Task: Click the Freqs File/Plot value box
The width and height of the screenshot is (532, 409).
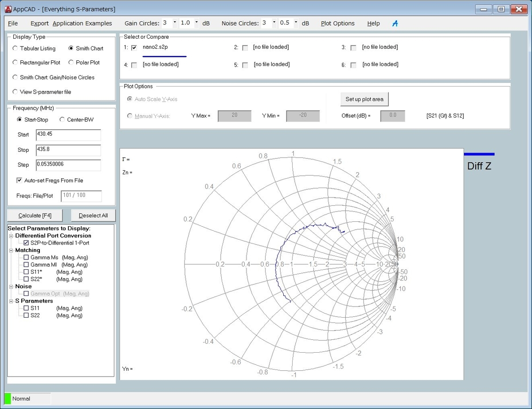Action: click(81, 196)
